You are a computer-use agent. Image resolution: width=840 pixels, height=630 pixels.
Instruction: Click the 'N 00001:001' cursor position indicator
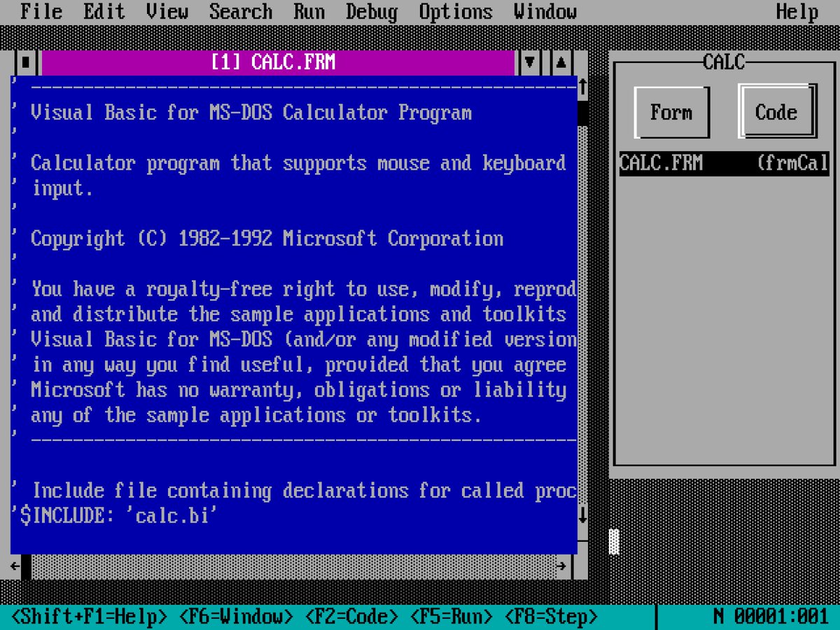coord(771,617)
